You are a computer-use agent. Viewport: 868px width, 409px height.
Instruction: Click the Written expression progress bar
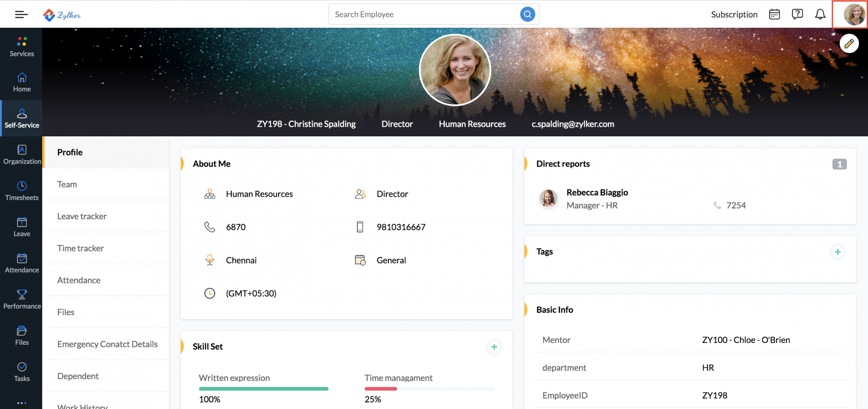point(263,389)
